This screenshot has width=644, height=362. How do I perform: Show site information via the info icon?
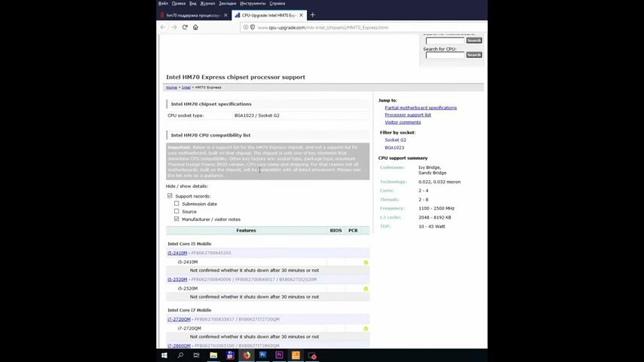[x=246, y=27]
